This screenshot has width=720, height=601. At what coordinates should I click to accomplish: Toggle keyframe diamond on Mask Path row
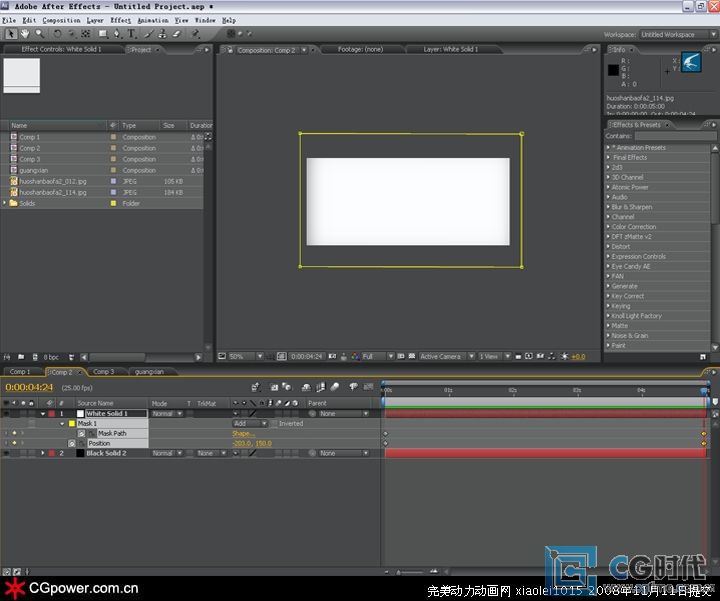pyautogui.click(x=14, y=433)
